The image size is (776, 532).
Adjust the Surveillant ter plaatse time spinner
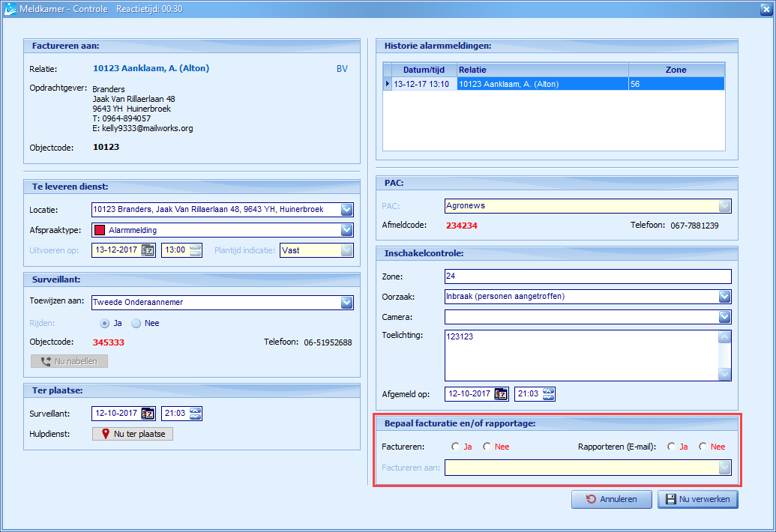[x=196, y=414]
